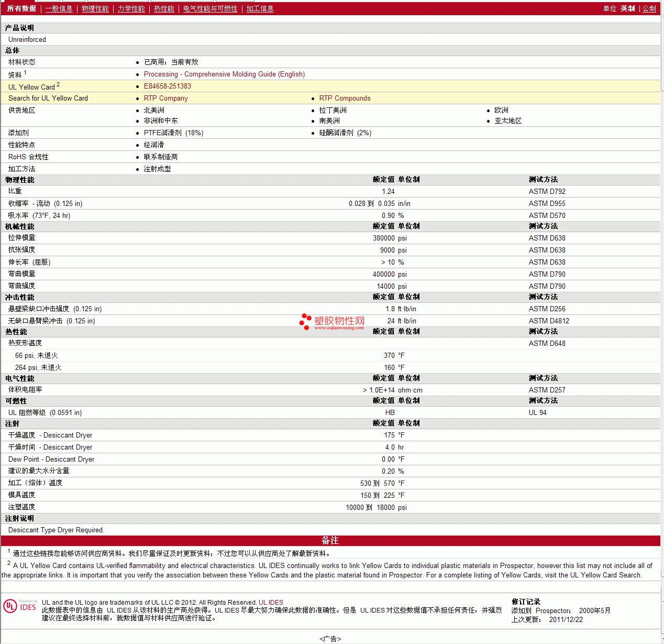Switch to 物理性能 tab
The height and width of the screenshot is (644, 664).
click(x=95, y=9)
